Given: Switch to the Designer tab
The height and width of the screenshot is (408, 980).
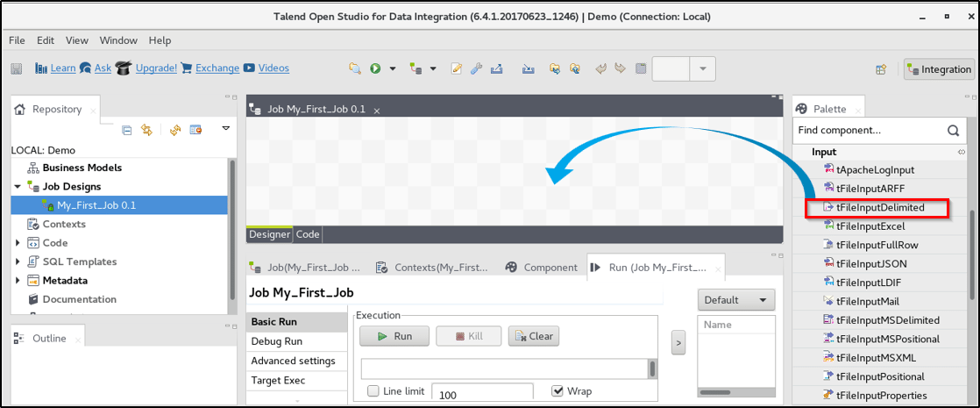Looking at the screenshot, I should point(269,234).
